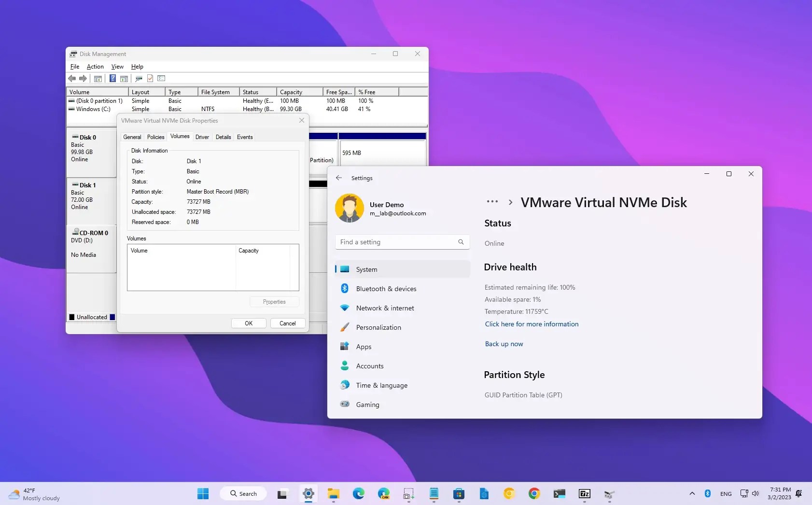This screenshot has width=812, height=505.
Task: Expand the hidden icons chevron in the taskbar
Action: point(692,493)
